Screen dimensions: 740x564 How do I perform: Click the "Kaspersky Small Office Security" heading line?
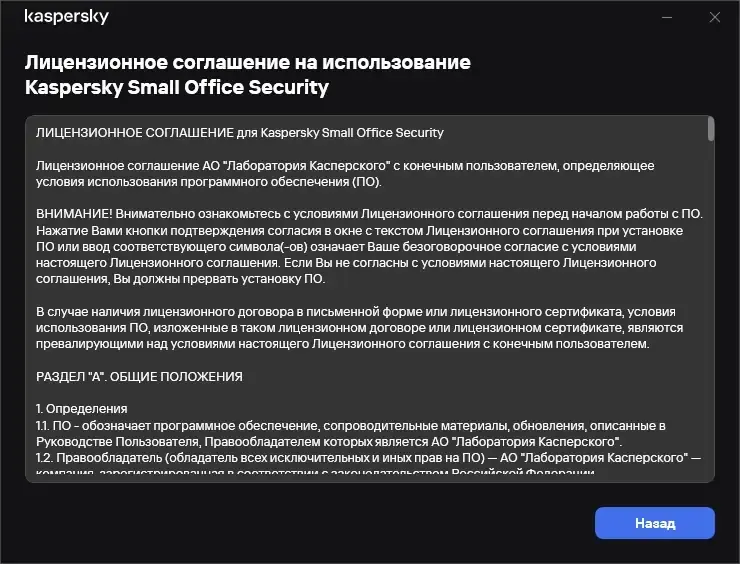(x=176, y=87)
